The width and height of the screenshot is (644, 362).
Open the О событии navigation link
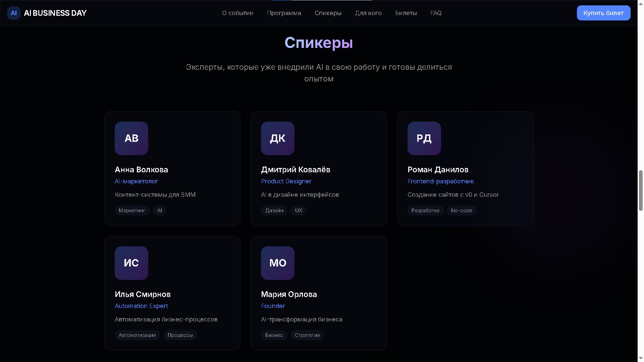238,13
